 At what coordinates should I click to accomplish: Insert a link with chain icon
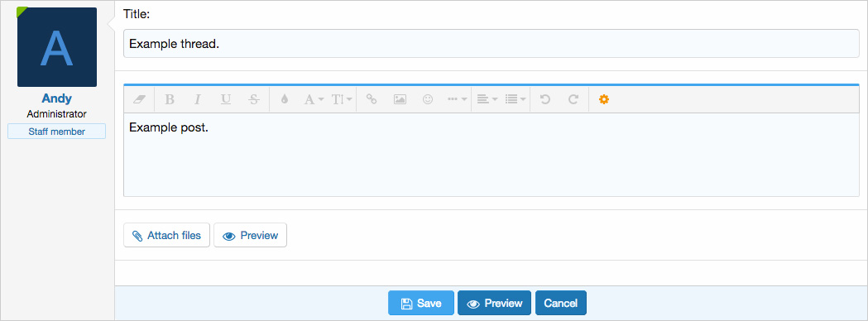(x=372, y=99)
